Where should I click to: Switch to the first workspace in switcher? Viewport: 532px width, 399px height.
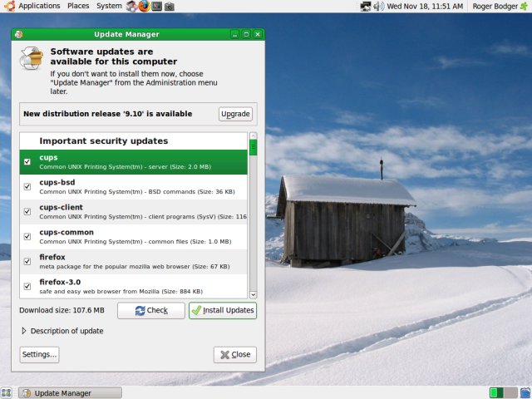click(x=496, y=393)
